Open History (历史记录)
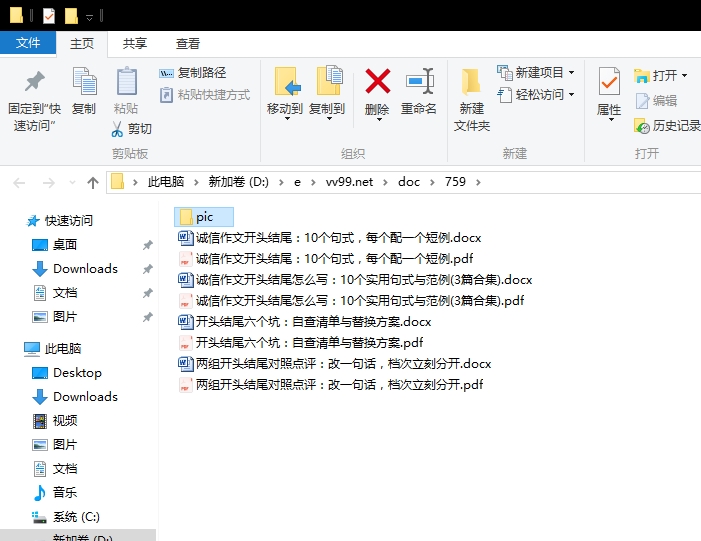This screenshot has width=701, height=541. (x=667, y=126)
